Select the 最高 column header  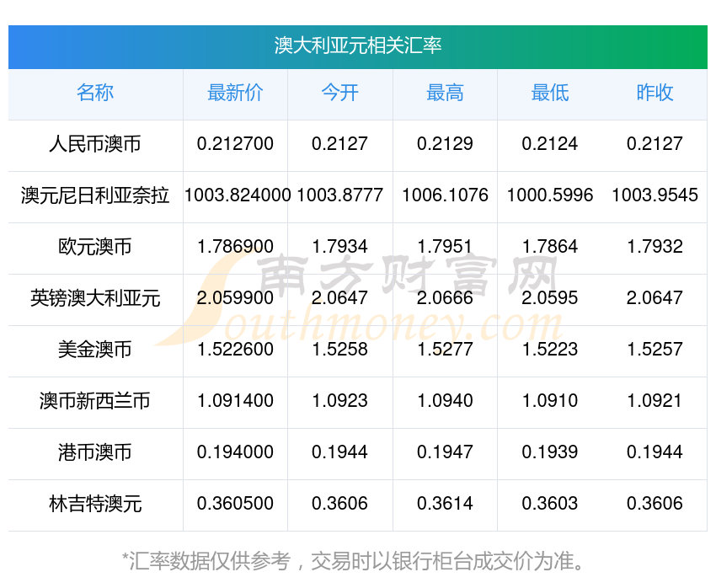(x=445, y=93)
